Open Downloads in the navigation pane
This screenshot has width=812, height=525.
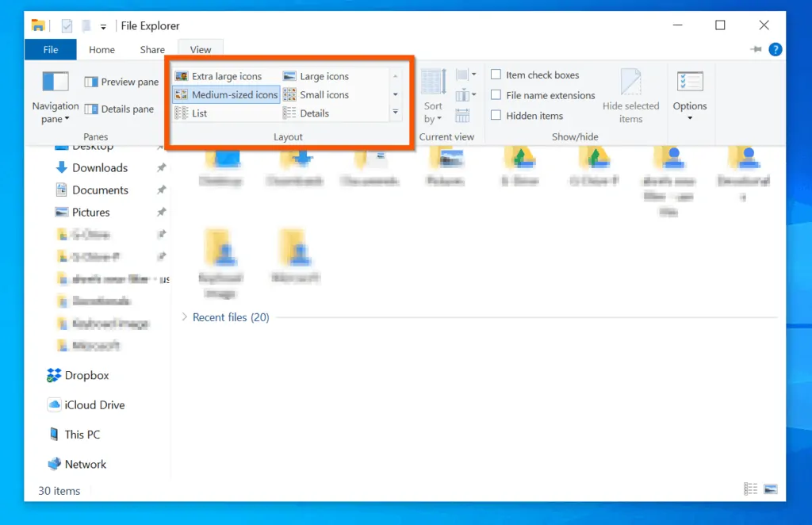point(100,168)
